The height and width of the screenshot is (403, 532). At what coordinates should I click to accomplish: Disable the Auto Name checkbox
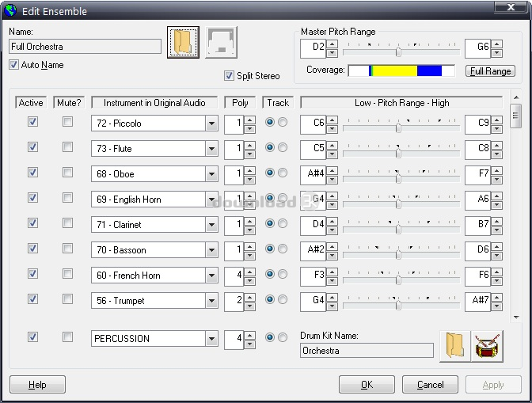pyautogui.click(x=14, y=65)
